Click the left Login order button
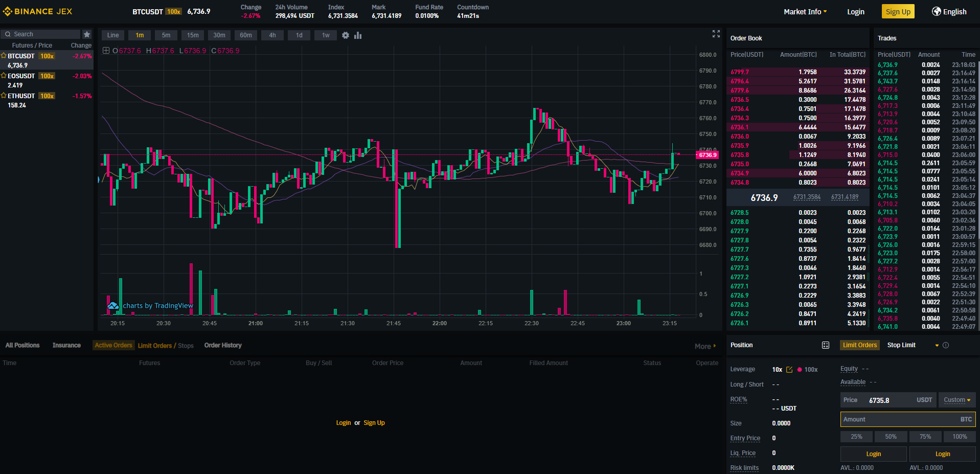This screenshot has width=980, height=474. [874, 454]
